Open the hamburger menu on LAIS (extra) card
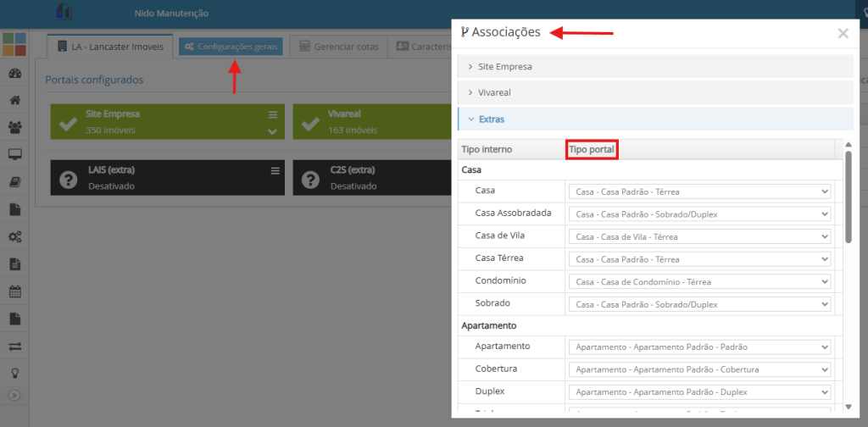The image size is (868, 427). coord(275,171)
